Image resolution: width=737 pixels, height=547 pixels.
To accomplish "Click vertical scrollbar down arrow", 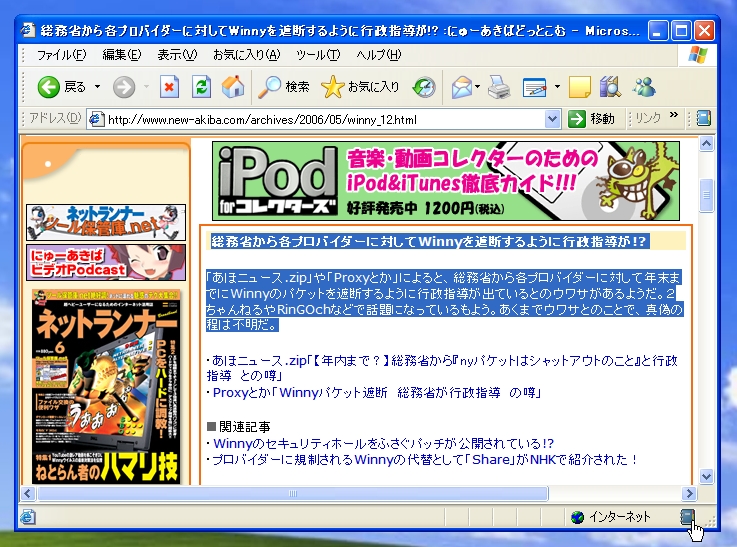I will [x=706, y=477].
